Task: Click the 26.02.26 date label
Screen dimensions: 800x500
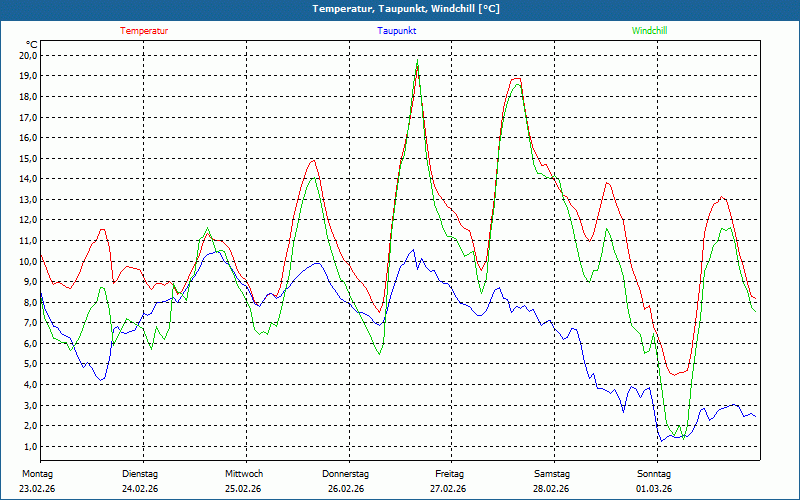Action: pyautogui.click(x=346, y=489)
